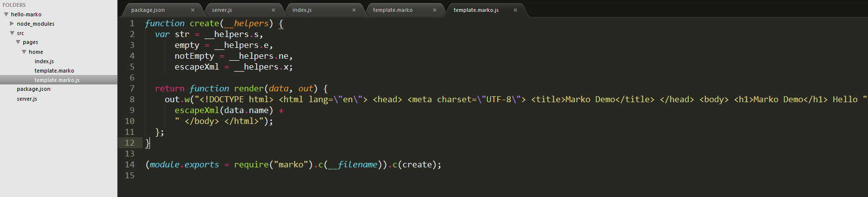
Task: Open template.marko in the sidebar
Action: pos(54,71)
